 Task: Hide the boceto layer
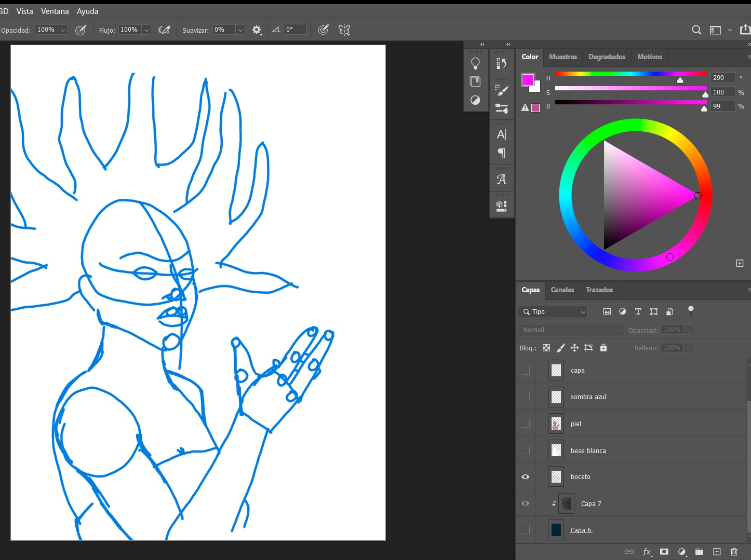point(526,476)
